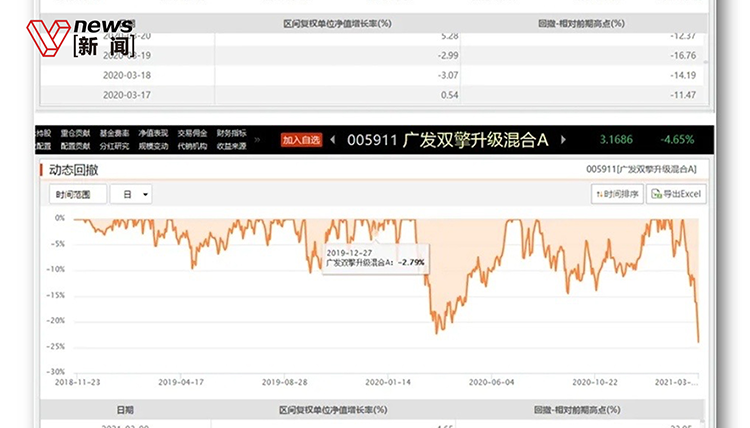Click x-axis label 2019-08-28
This screenshot has height=428, width=750.
285,382
